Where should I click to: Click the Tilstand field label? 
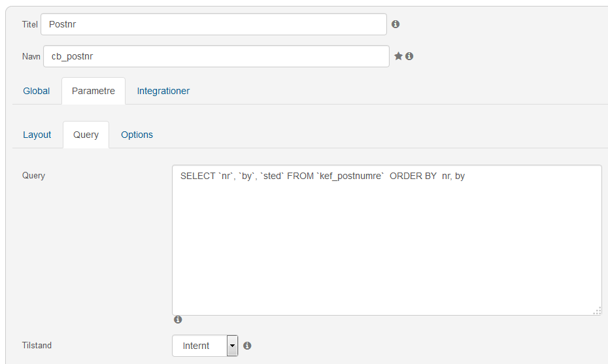pos(37,346)
